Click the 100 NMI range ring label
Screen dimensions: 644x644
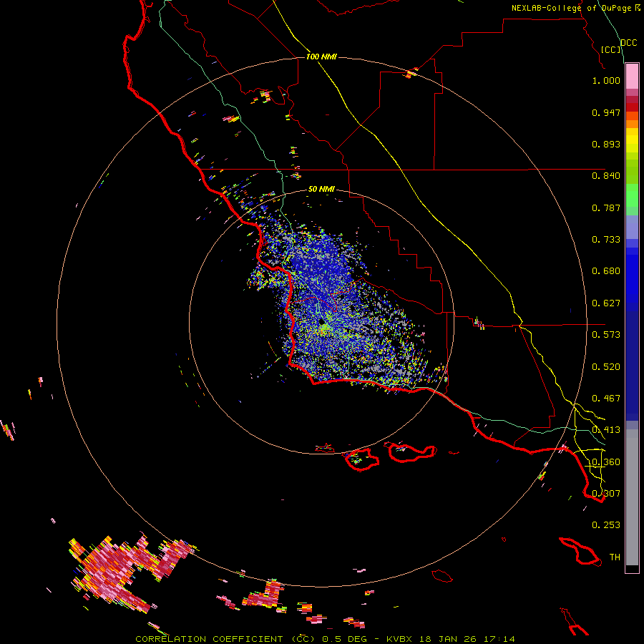click(321, 57)
